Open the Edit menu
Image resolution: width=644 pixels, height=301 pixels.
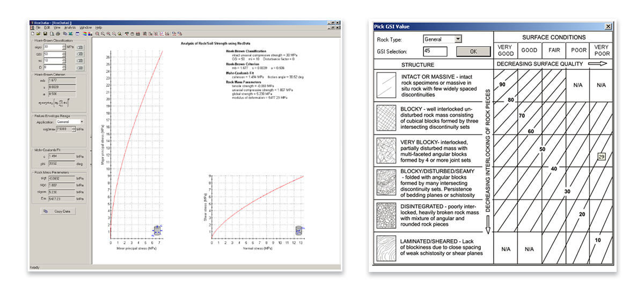(47, 27)
